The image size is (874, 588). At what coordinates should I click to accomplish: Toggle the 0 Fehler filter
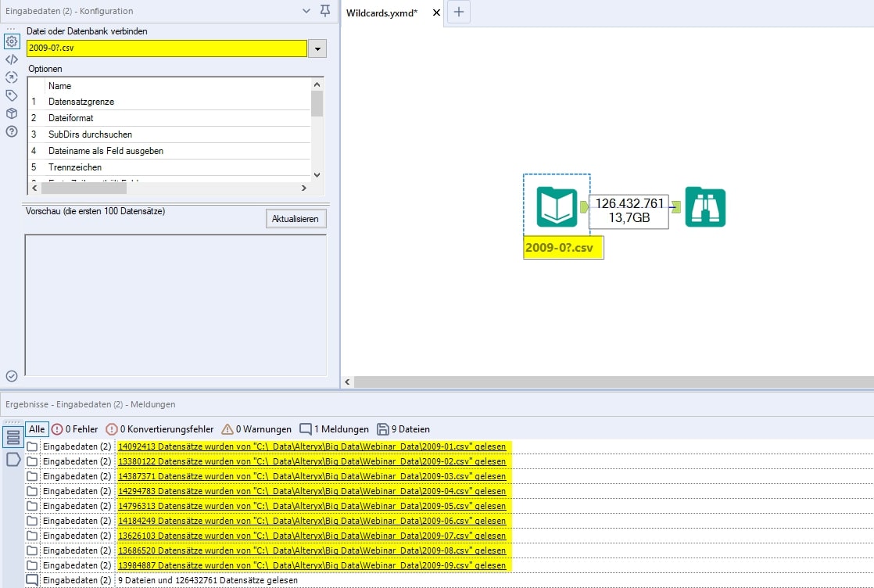coord(75,429)
